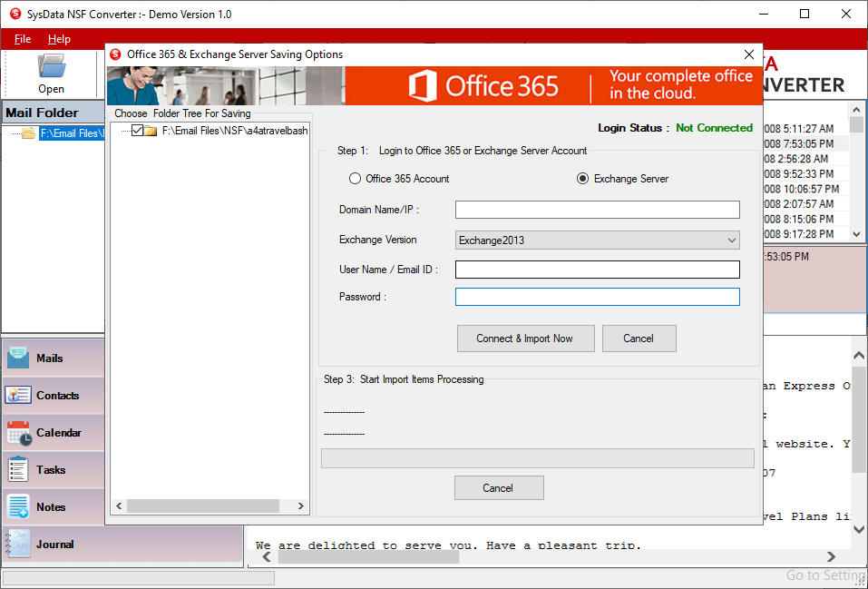Select the mail row dated 9:17:28 PM
This screenshot has height=589, width=868.
pyautogui.click(x=805, y=234)
